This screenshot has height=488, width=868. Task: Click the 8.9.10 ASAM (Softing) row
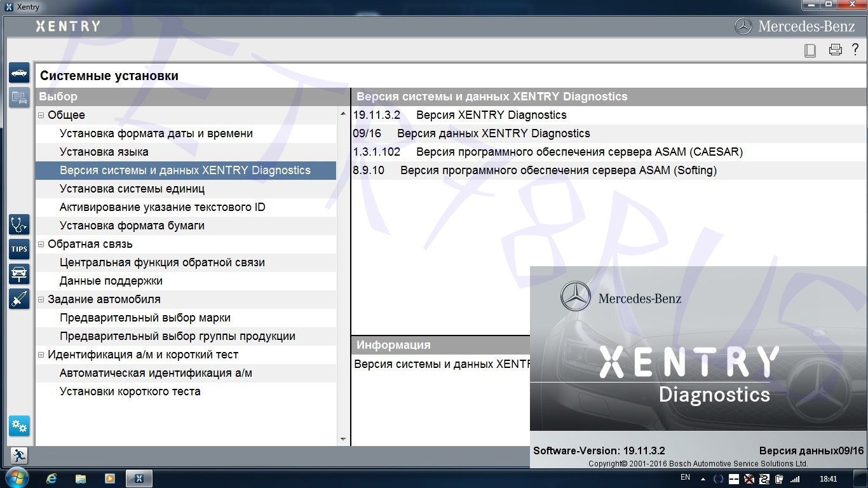[x=609, y=170]
